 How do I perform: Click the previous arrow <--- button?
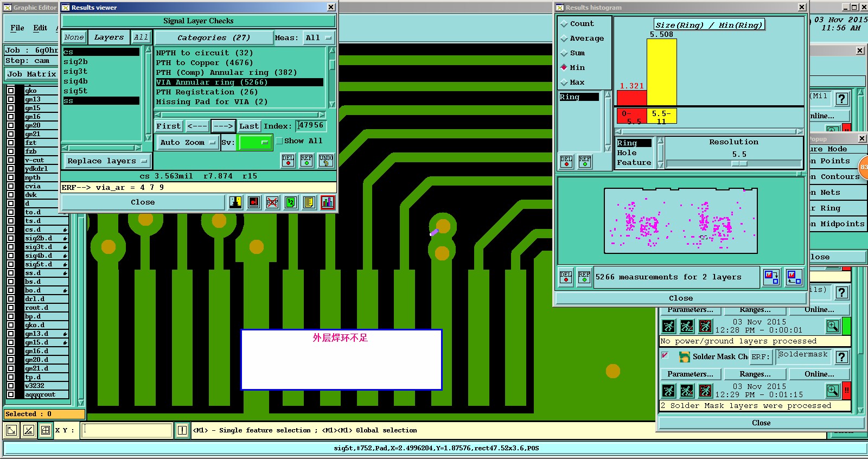tap(197, 126)
